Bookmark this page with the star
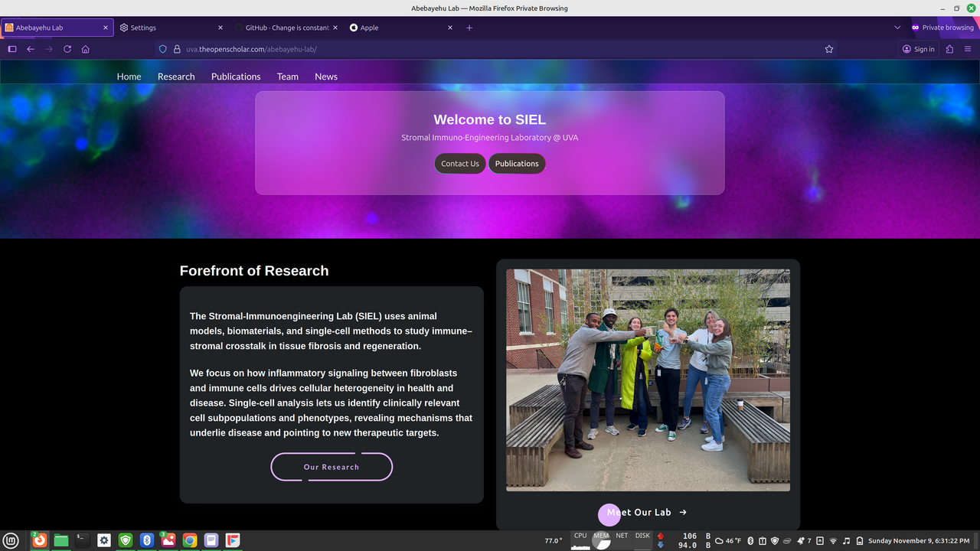The width and height of the screenshot is (980, 551). point(829,49)
